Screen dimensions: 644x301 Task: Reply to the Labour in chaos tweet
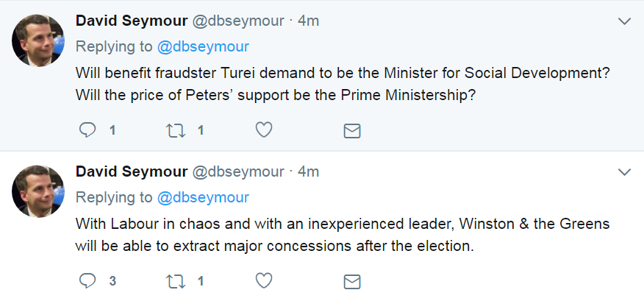pyautogui.click(x=88, y=281)
